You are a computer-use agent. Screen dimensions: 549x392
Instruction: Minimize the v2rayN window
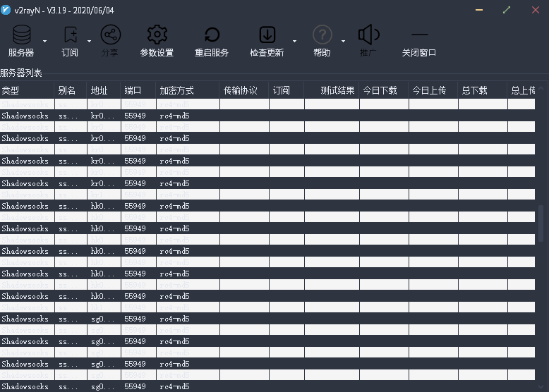479,10
